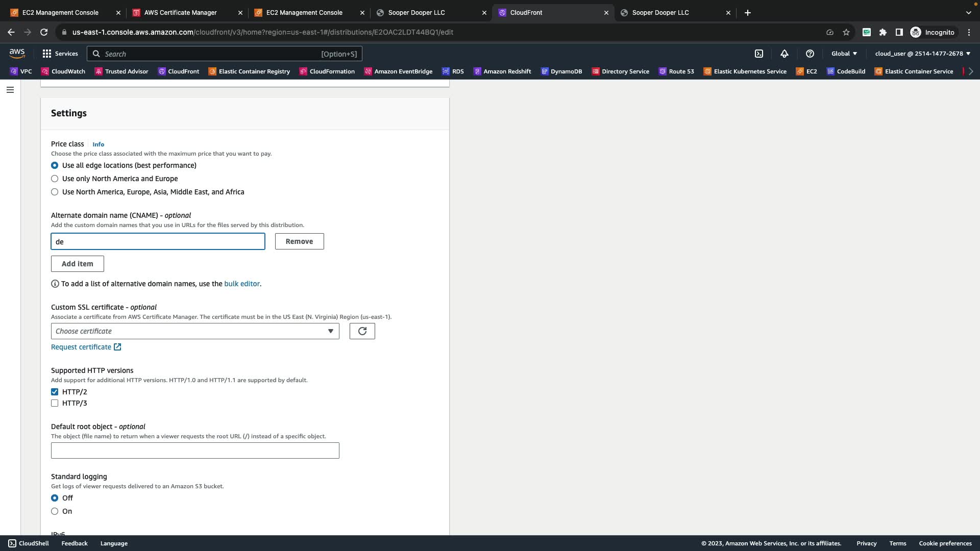Bookmark this page with star icon

point(846,32)
